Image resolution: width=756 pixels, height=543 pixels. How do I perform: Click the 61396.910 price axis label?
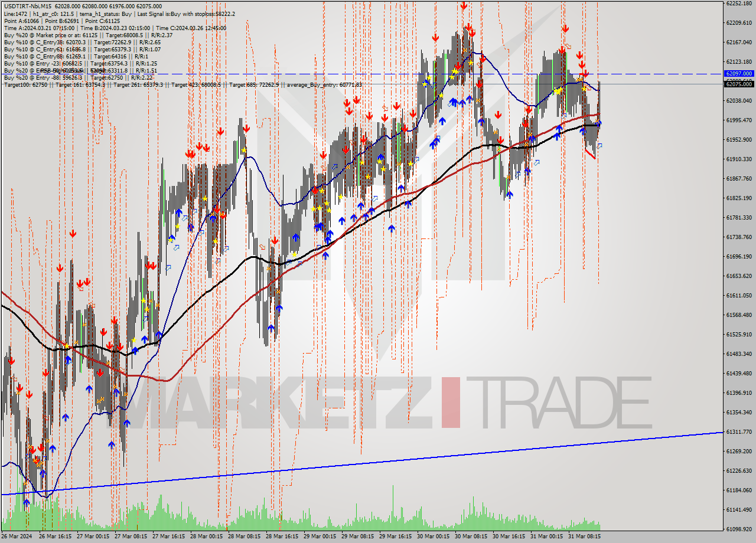pyautogui.click(x=740, y=392)
